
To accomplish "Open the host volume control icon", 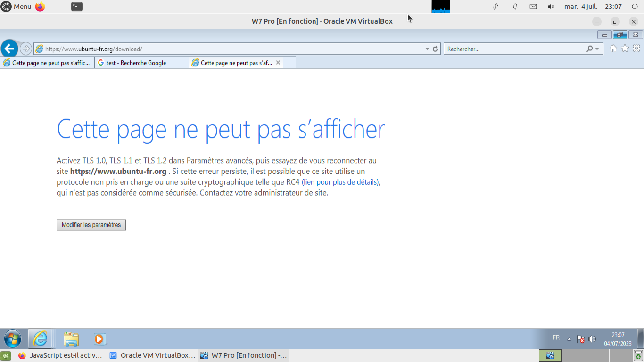I will 551,7.
